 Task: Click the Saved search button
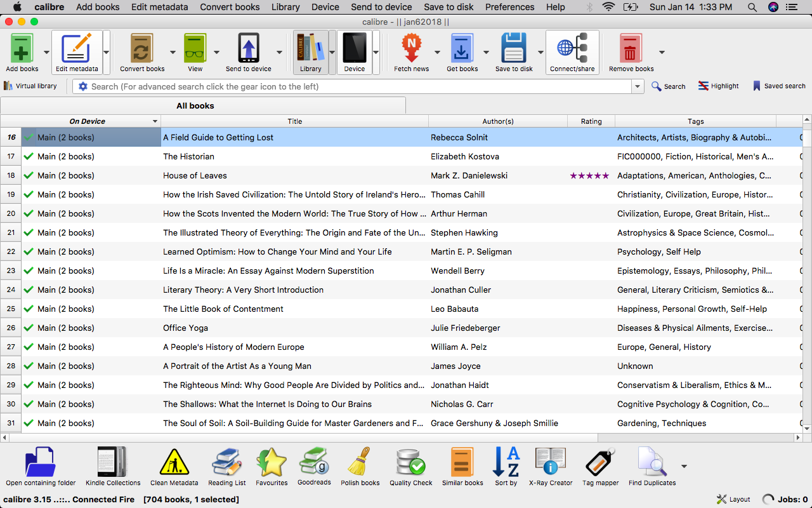pos(778,86)
